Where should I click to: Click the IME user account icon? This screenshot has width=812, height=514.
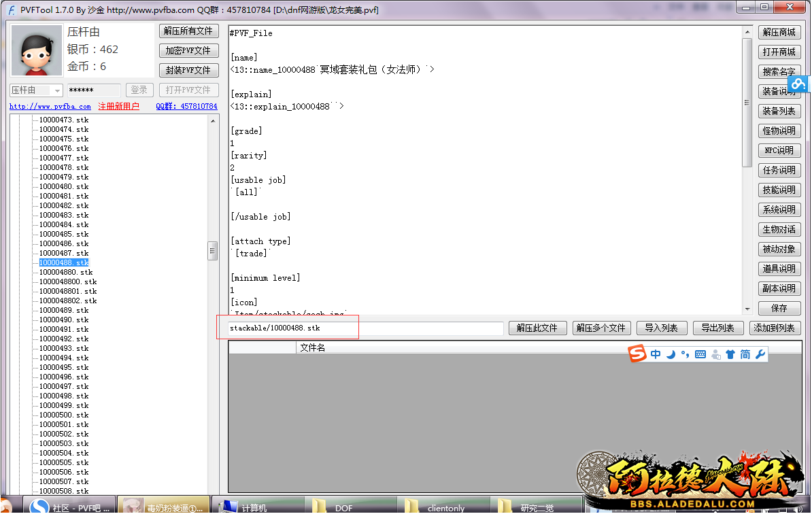pos(715,354)
